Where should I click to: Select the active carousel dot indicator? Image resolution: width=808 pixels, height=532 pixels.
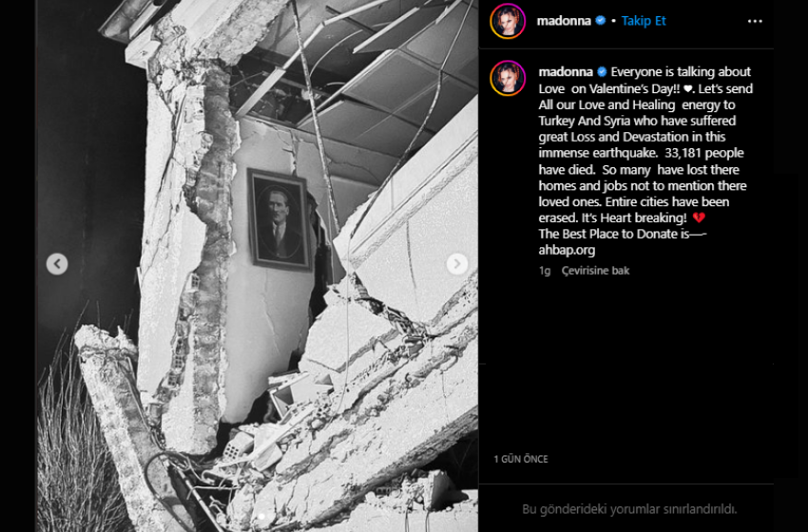pyautogui.click(x=261, y=516)
